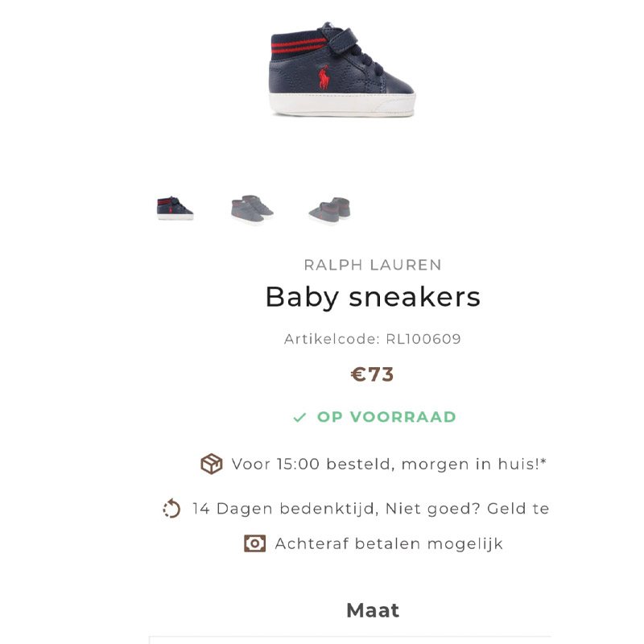Click the Baby sneakers product title
Viewport: 644px width, 644px height.
click(x=373, y=297)
